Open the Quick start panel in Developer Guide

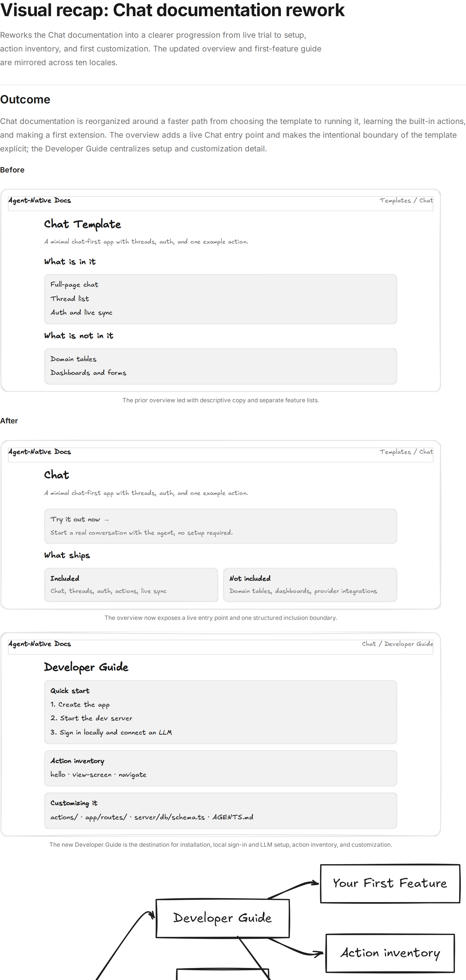220,712
